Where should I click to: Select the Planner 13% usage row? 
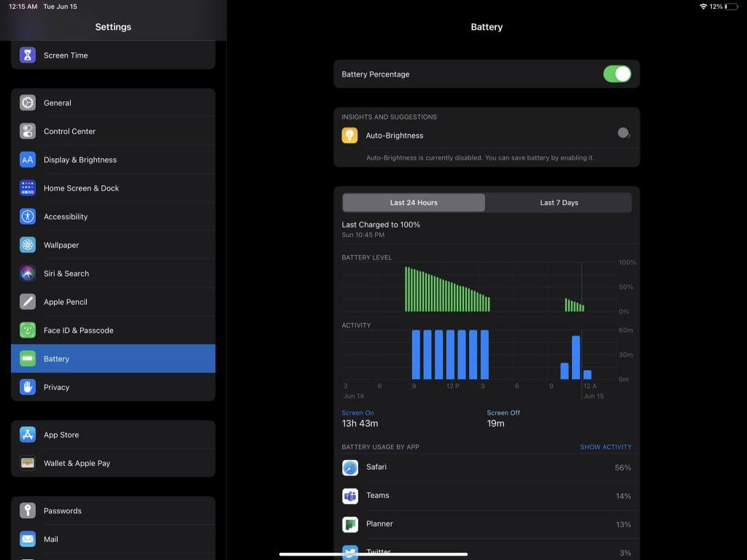[487, 525]
